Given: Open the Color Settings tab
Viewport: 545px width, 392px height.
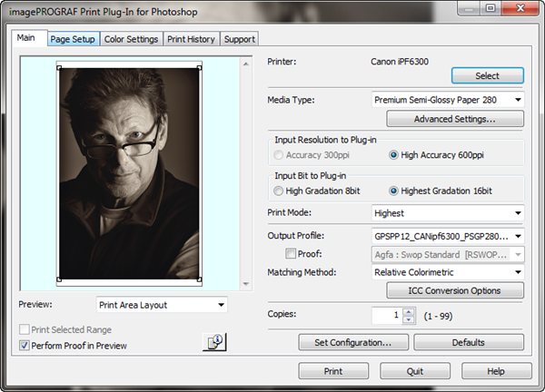Looking at the screenshot, I should point(131,39).
